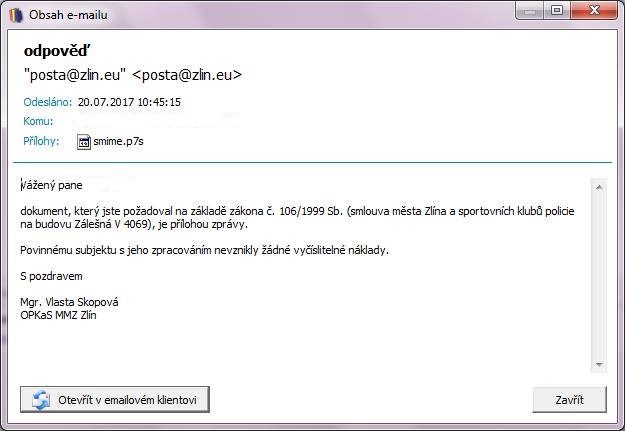Click the app icon in the title bar
Screen dimensions: 625x431
[x=16, y=15]
